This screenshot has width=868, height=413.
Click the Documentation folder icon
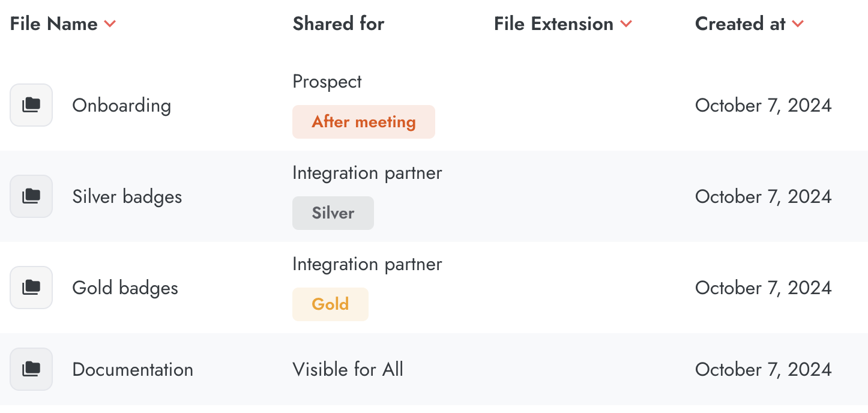[x=31, y=369]
